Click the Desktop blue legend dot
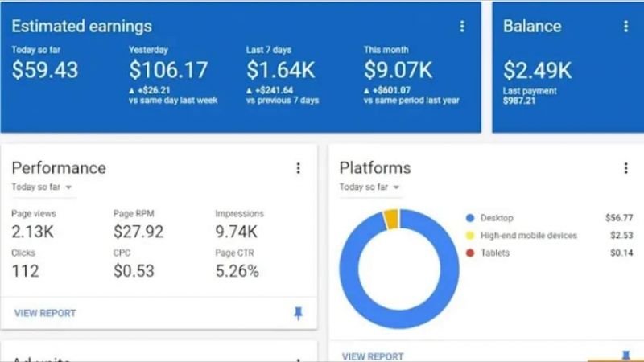This screenshot has height=362, width=644. 470,218
